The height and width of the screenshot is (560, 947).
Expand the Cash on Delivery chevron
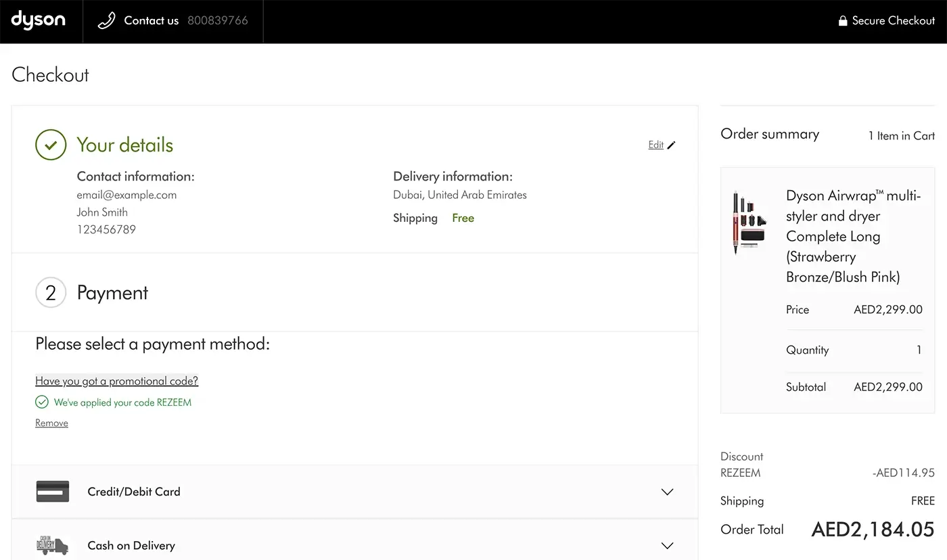(x=668, y=546)
